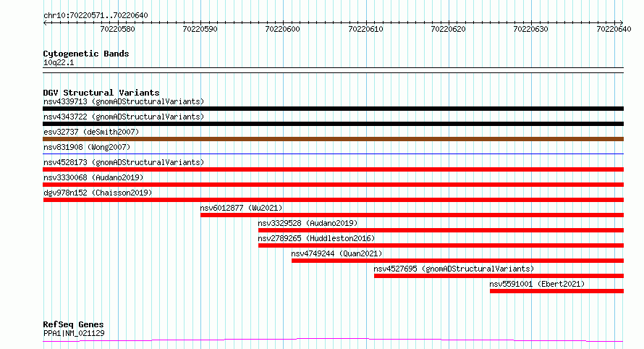Click the nsv2789265 Huddleston2016 label
Viewport: 644px width, 349px height.
pyautogui.click(x=316, y=238)
